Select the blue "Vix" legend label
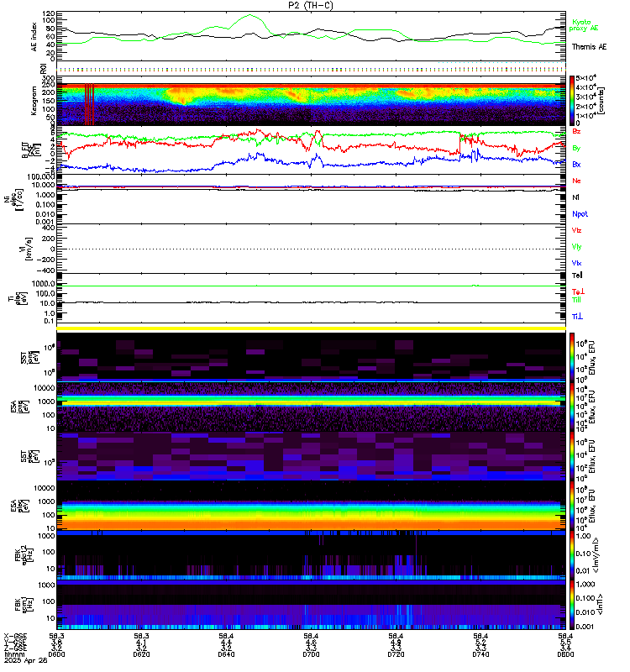The width and height of the screenshot is (630, 672). coord(576,263)
